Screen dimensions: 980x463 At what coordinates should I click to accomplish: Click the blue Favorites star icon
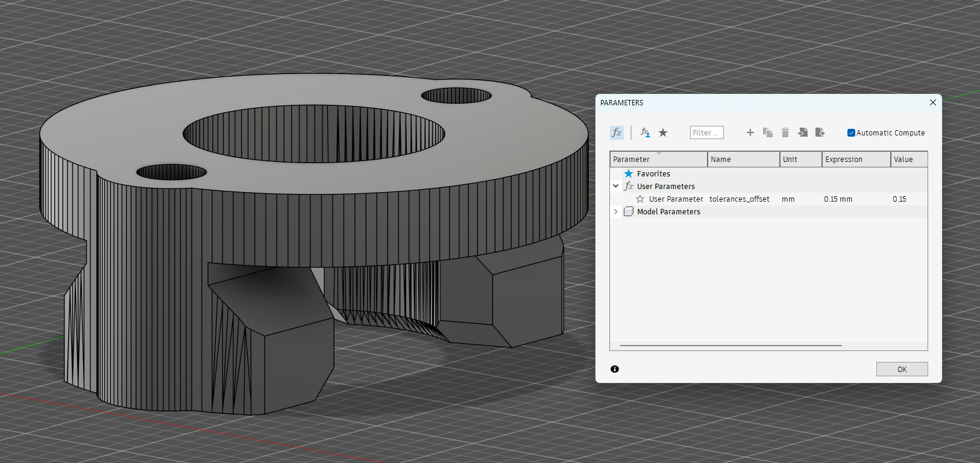click(629, 173)
